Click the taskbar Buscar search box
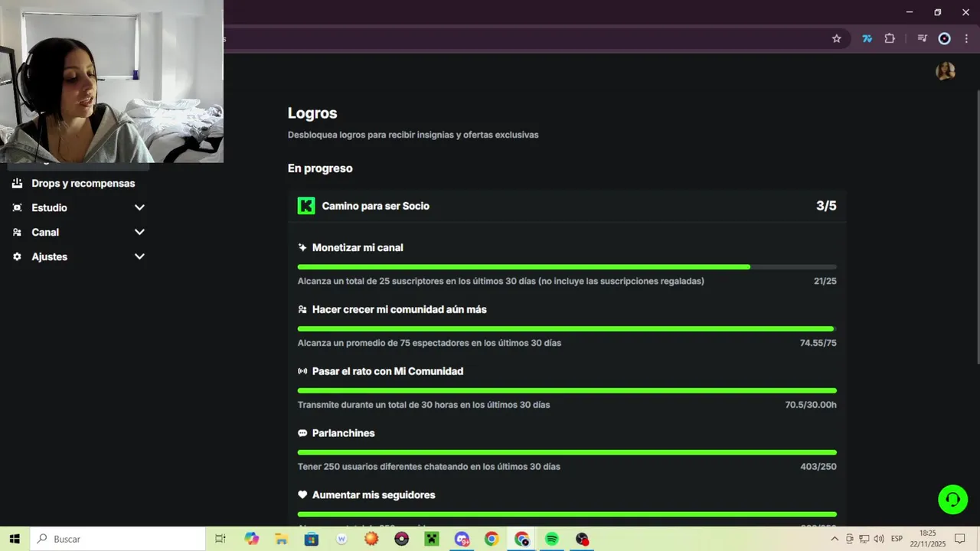The height and width of the screenshot is (551, 980). tap(117, 540)
